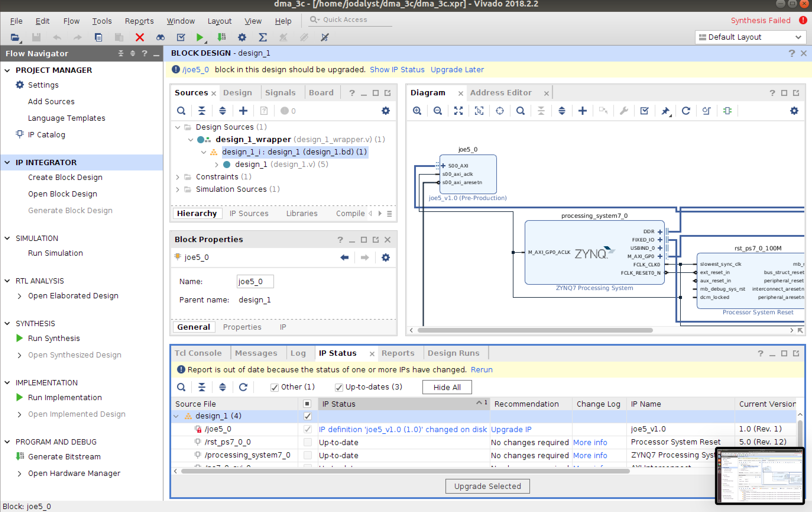Click the diagram horizontal scrollbar

click(535, 330)
